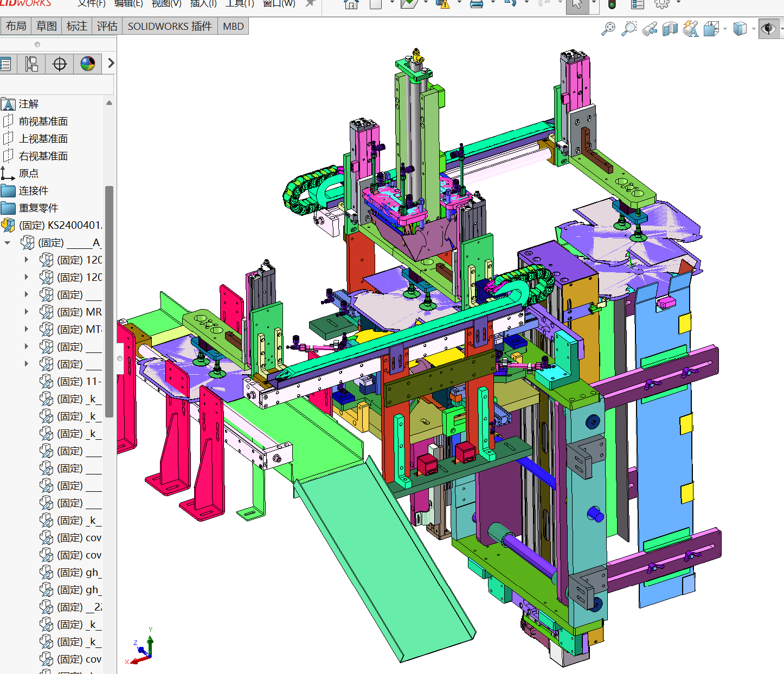Open the 文件(F) menu
This screenshot has height=674, width=784.
click(x=91, y=3)
